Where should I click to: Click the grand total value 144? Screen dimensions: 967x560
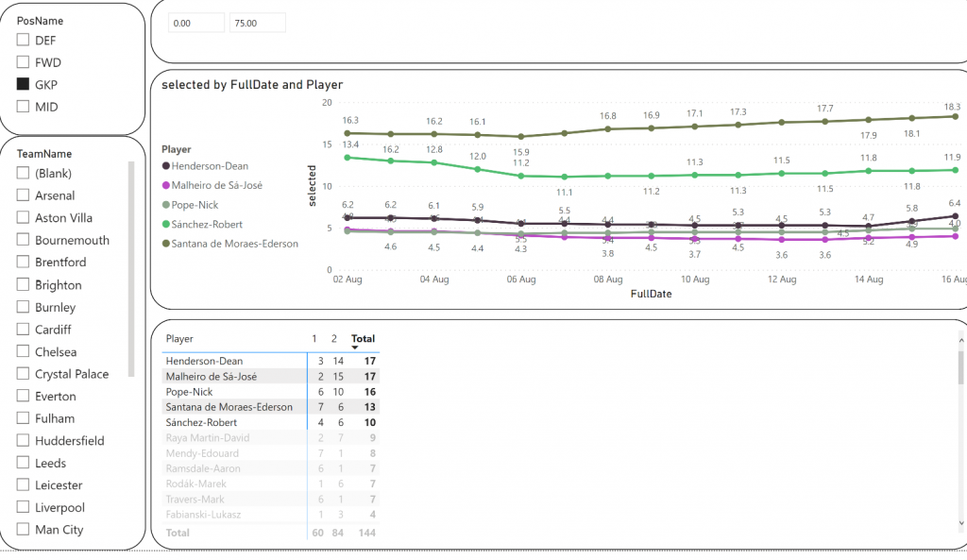367,533
